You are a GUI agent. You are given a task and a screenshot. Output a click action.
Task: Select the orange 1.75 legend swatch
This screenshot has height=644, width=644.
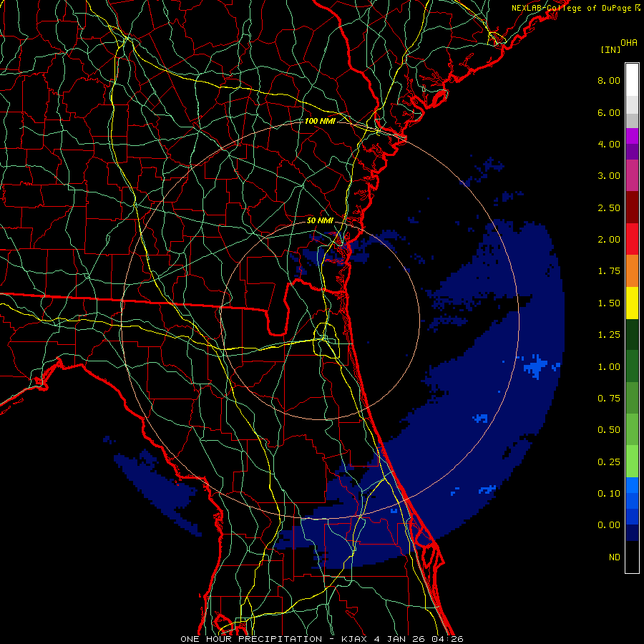(x=632, y=271)
